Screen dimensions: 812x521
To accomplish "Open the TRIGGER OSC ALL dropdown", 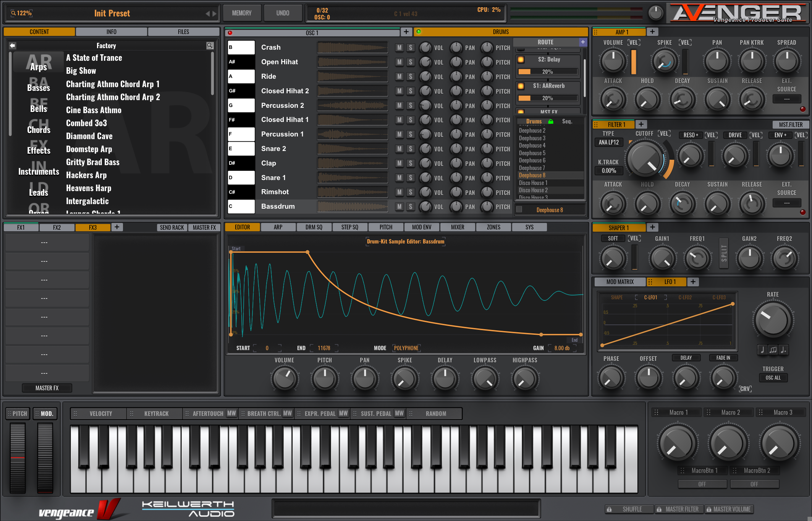I will (773, 378).
